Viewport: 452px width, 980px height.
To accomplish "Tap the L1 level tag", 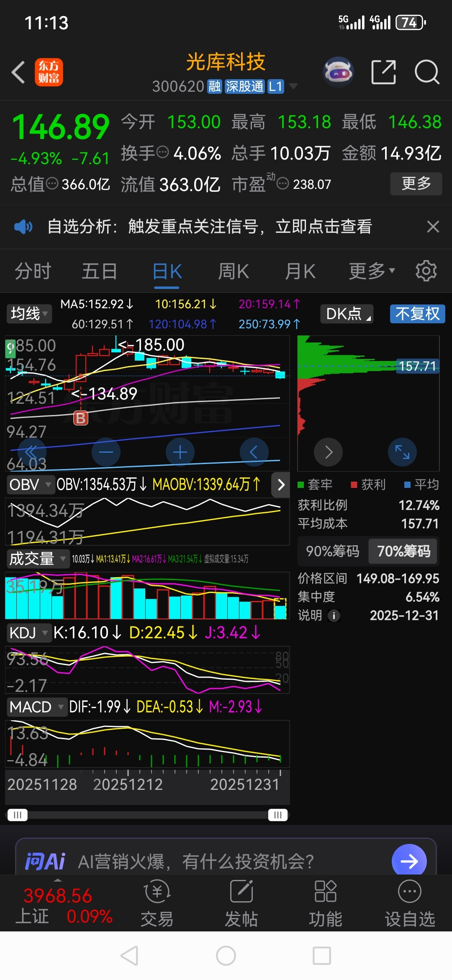I will tap(275, 87).
